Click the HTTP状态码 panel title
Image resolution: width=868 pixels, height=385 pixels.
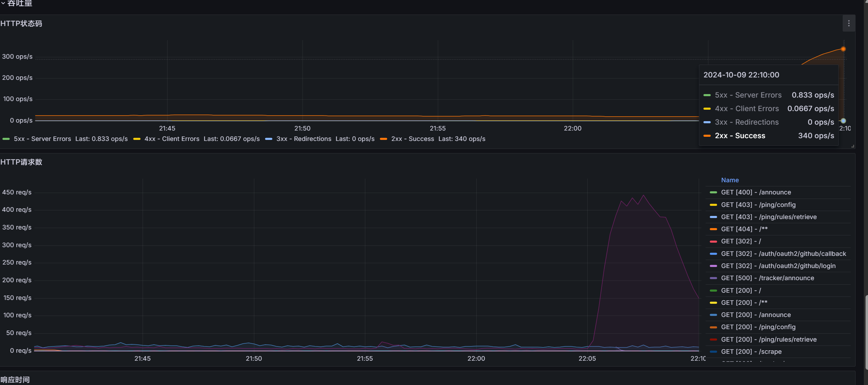21,24
